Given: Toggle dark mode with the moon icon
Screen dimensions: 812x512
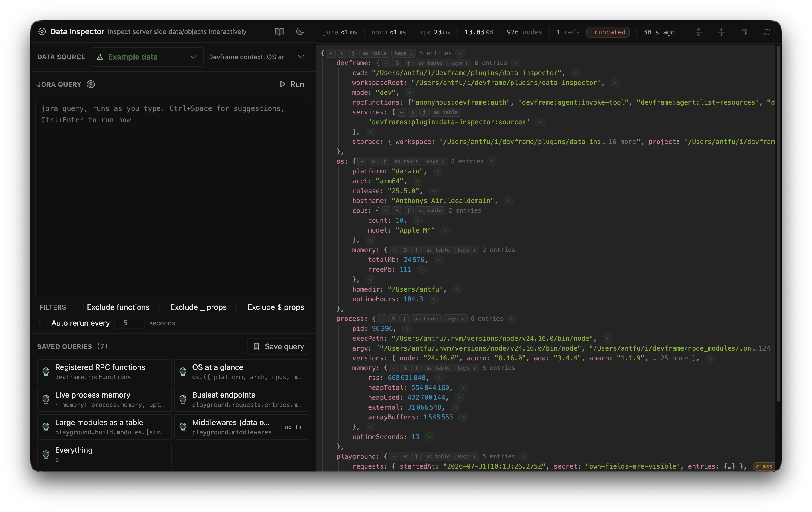Looking at the screenshot, I should tap(300, 32).
